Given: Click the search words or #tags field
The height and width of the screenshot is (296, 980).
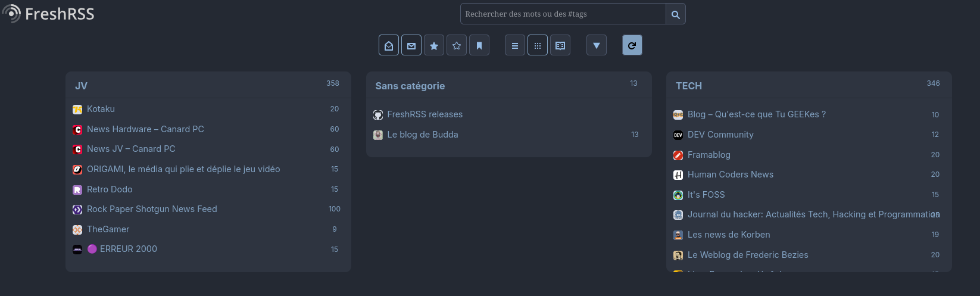Looking at the screenshot, I should coord(563,14).
